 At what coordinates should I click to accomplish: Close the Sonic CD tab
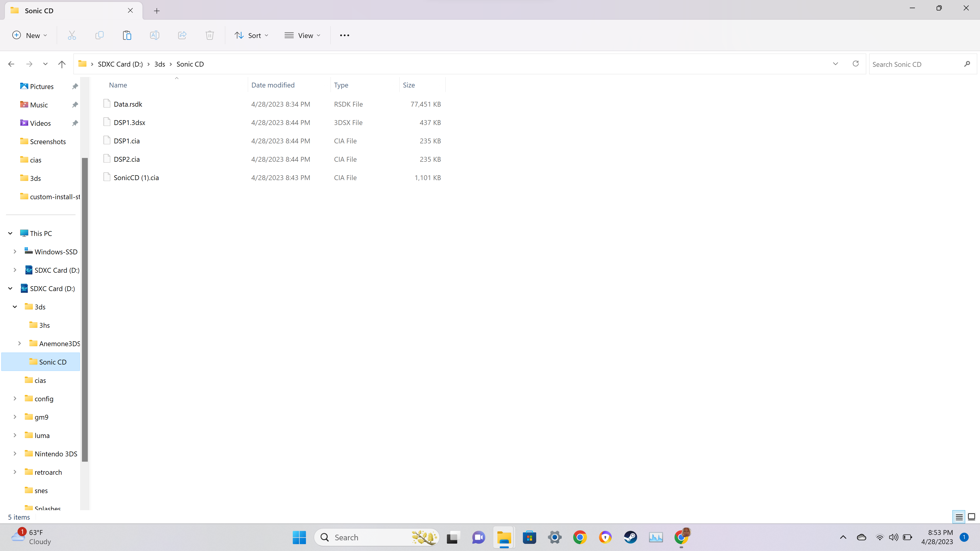pyautogui.click(x=130, y=11)
